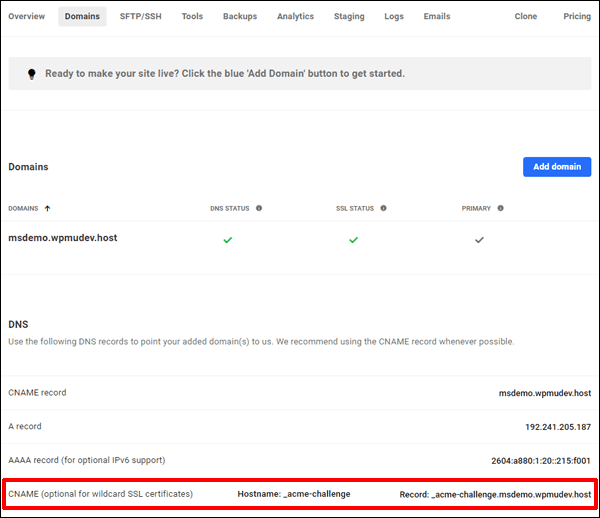Switch to the SFTP/SSH tab
This screenshot has height=518, width=600.
(140, 16)
